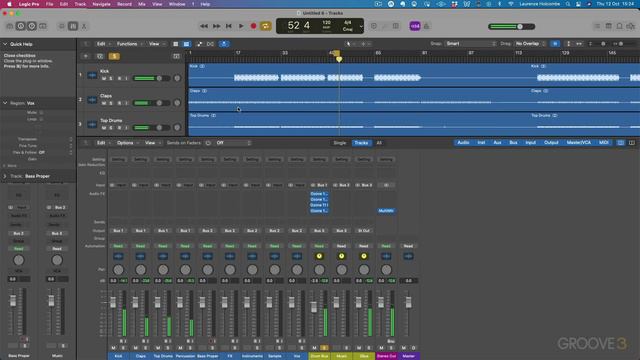Click the add new track plus button
Screen dimensions: 640x360
pyautogui.click(x=86, y=56)
